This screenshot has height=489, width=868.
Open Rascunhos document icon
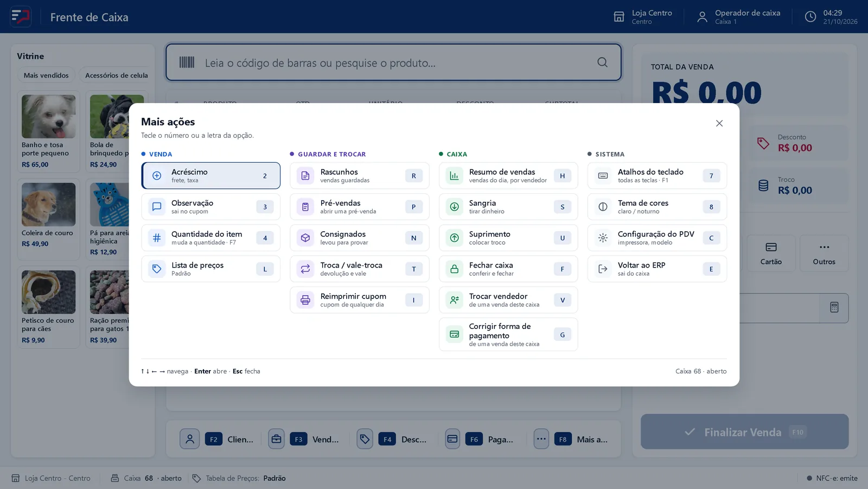click(x=305, y=176)
